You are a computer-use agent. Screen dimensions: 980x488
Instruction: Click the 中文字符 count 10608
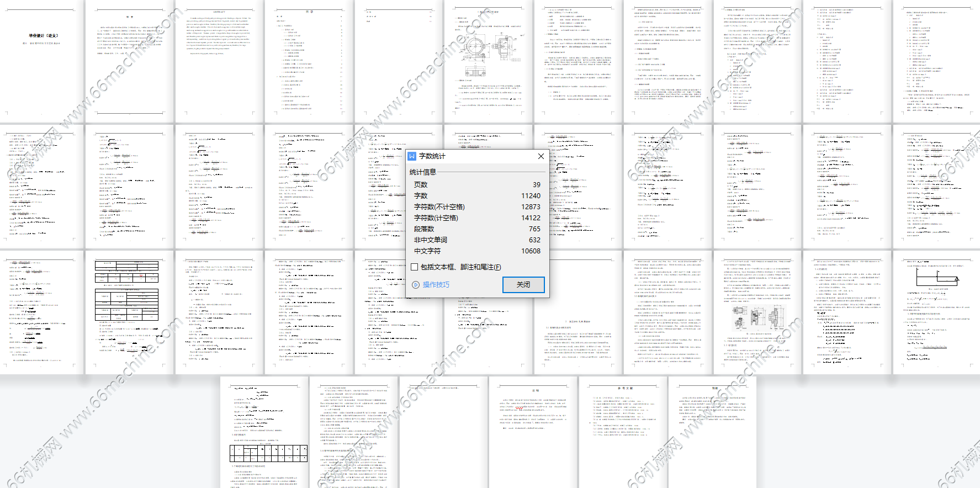click(531, 251)
